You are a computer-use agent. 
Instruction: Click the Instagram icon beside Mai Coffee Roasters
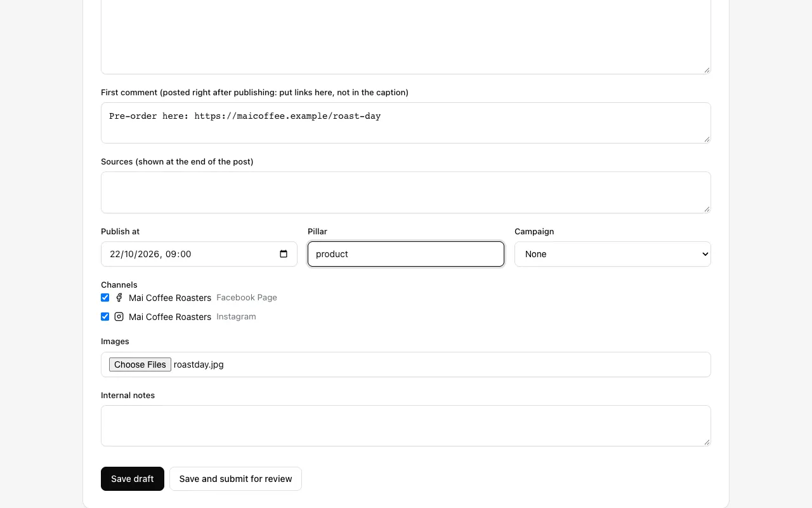[119, 317]
